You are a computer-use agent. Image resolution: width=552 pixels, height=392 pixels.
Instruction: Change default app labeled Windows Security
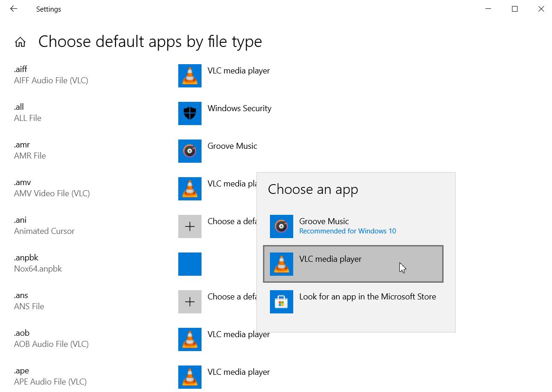point(239,108)
